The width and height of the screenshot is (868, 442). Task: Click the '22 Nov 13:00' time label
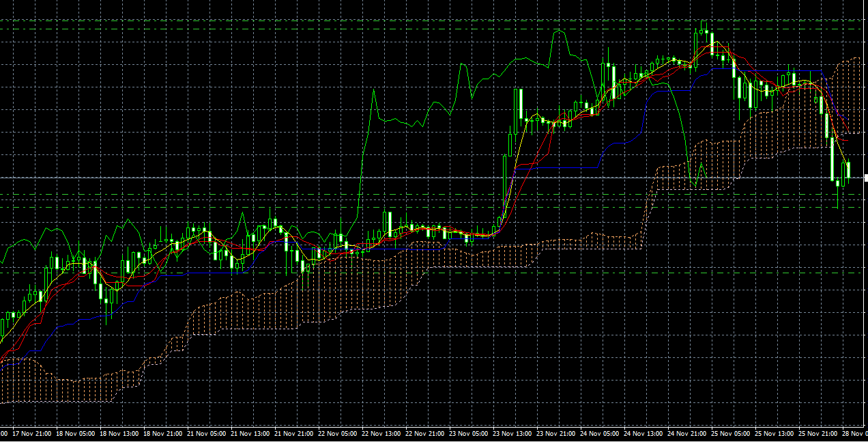pos(381,433)
